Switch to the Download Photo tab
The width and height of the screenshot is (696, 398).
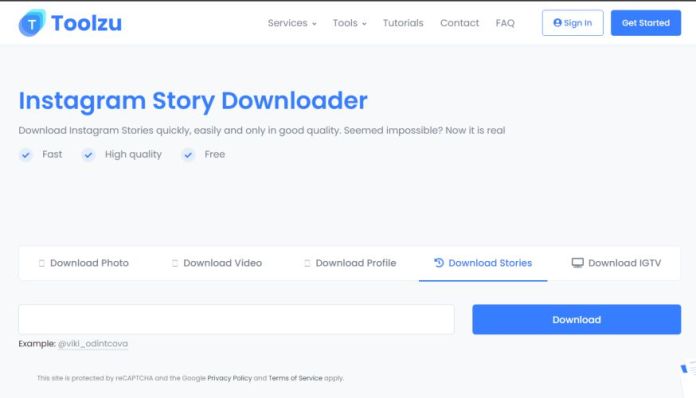point(84,263)
